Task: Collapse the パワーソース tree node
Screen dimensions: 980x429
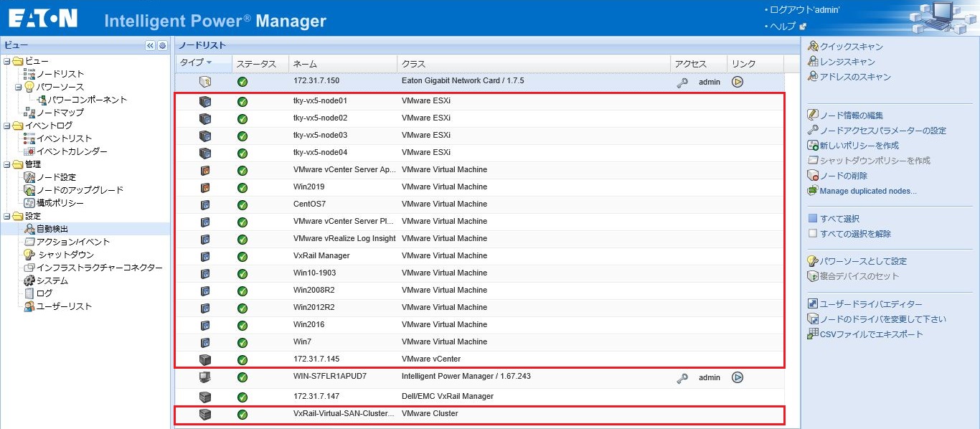Action: coord(18,87)
